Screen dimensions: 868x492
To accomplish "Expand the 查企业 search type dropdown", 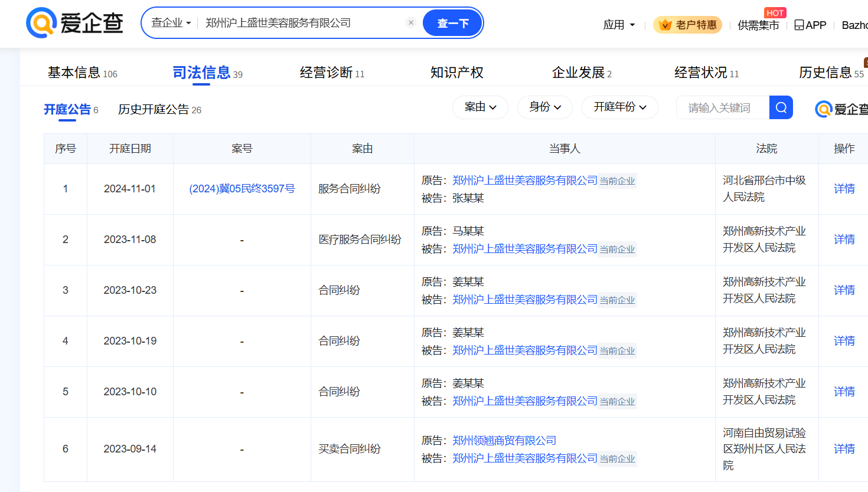I will (171, 23).
